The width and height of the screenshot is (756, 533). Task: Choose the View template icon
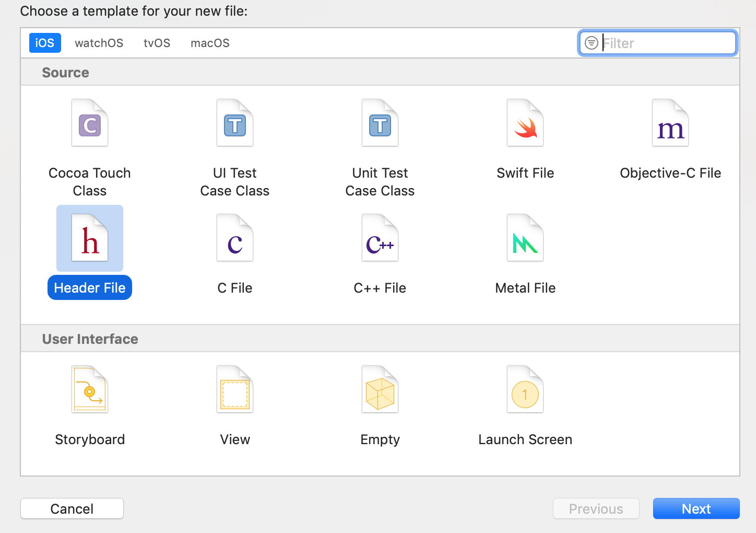(x=235, y=389)
